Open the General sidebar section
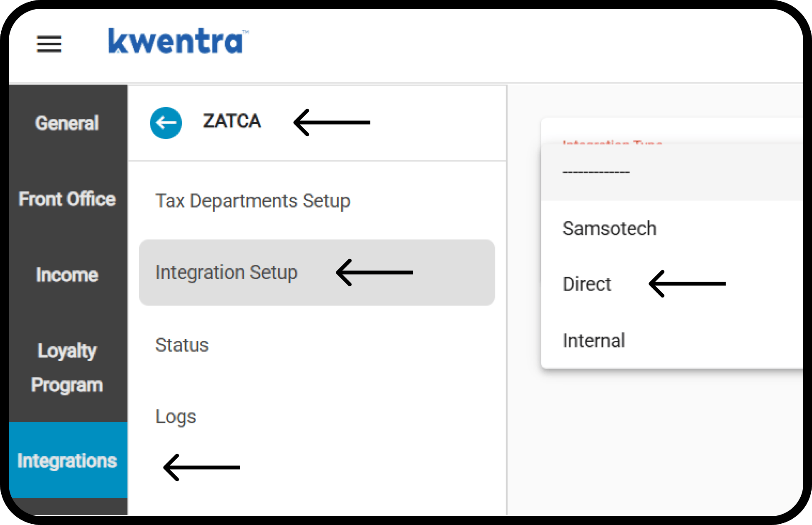The height and width of the screenshot is (525, 812). (67, 123)
